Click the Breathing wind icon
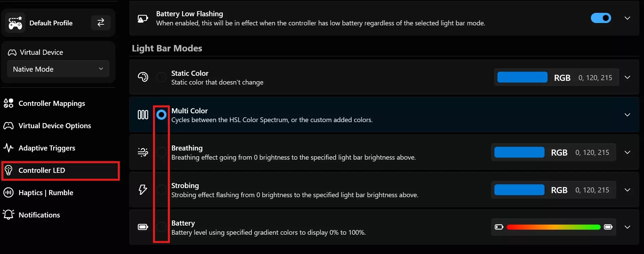Screen dimensions: 644x254 pyautogui.click(x=143, y=152)
